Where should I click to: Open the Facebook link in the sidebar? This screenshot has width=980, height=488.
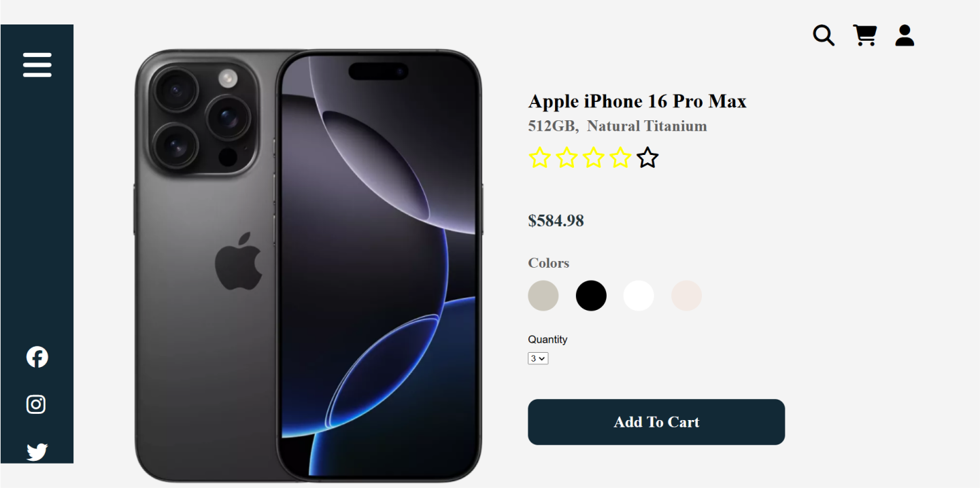[x=37, y=357]
